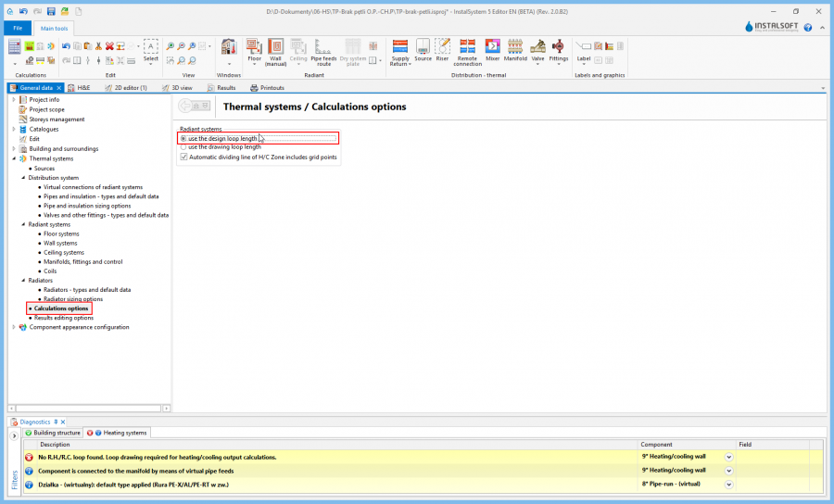Click the horizontal scrollbar under the tree panel

click(x=89, y=407)
